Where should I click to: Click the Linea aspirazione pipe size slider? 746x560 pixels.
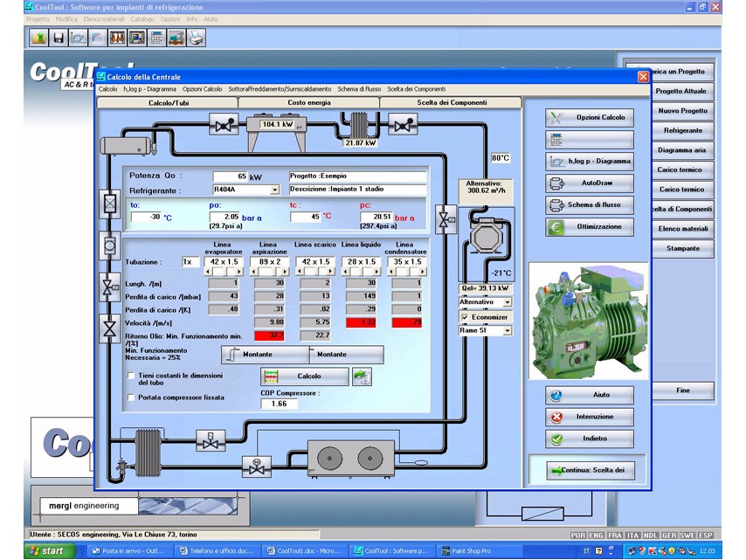coord(269,272)
